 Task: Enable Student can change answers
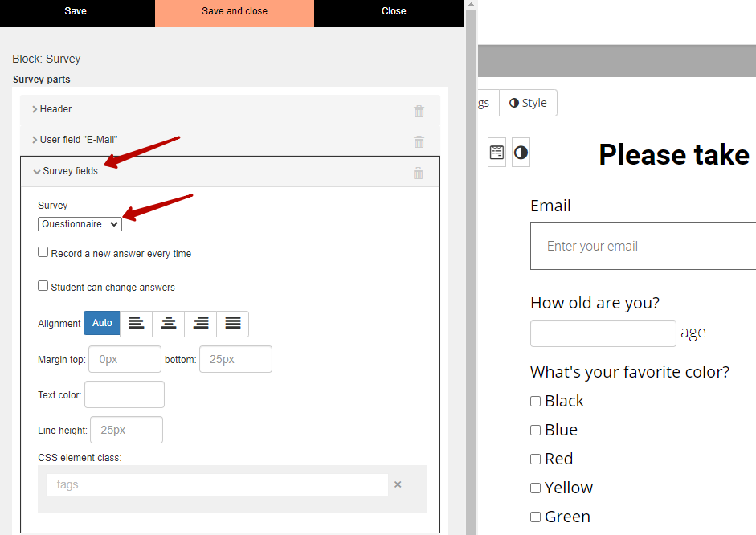tap(43, 286)
